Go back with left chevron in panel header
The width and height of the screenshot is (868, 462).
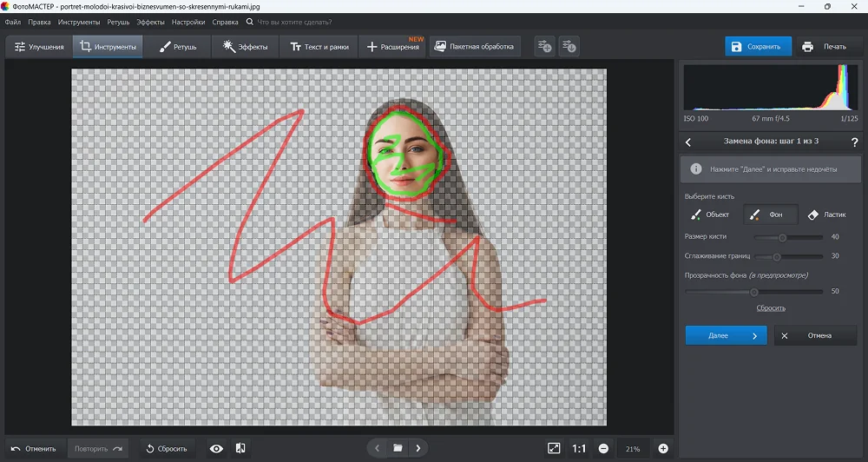tap(688, 142)
